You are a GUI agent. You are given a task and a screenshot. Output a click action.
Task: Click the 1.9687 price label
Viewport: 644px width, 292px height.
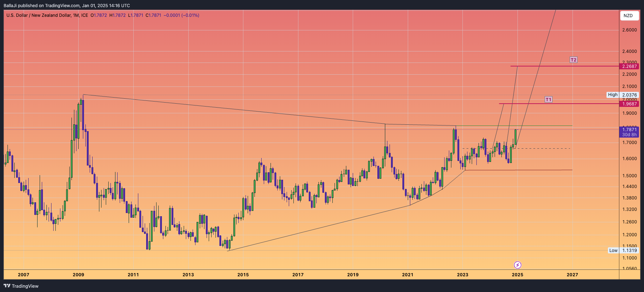629,104
